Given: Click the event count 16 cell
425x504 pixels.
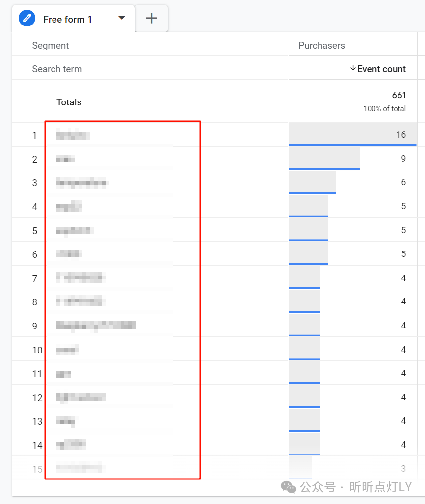Looking at the screenshot, I should [x=401, y=135].
